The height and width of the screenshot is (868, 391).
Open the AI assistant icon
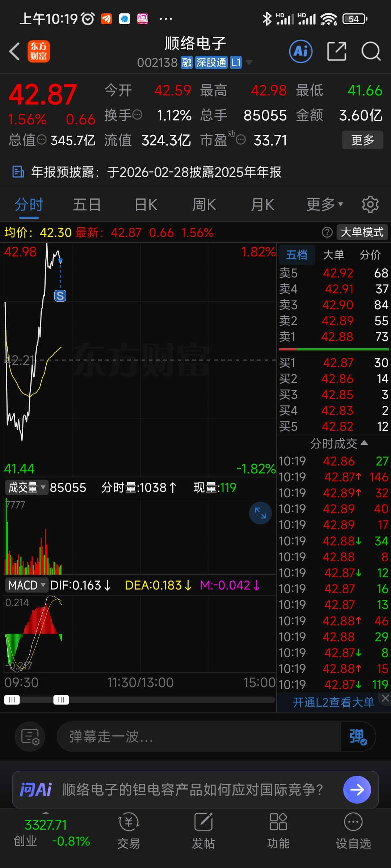coord(301,51)
